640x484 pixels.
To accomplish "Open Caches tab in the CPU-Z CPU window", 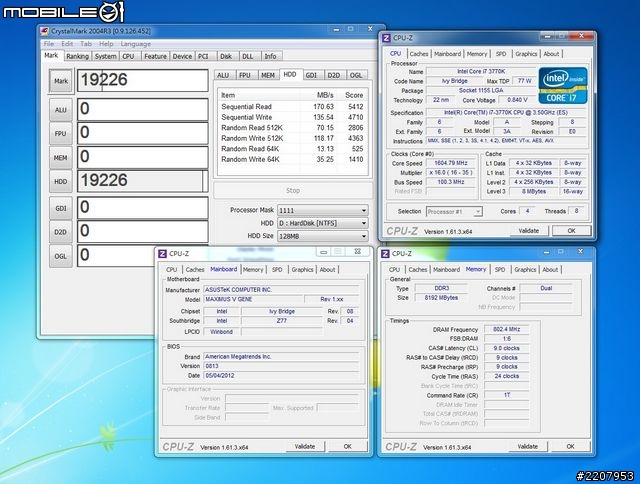I will coord(419,54).
